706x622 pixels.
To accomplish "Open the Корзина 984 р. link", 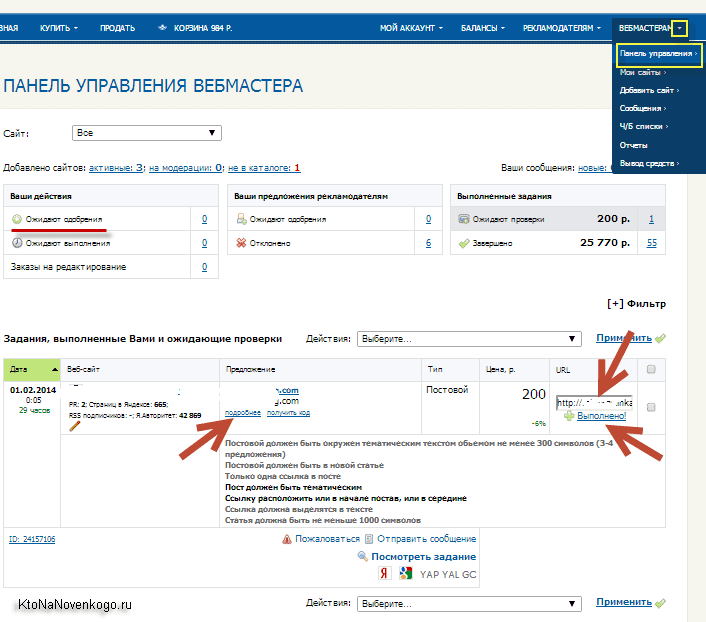I will point(203,28).
